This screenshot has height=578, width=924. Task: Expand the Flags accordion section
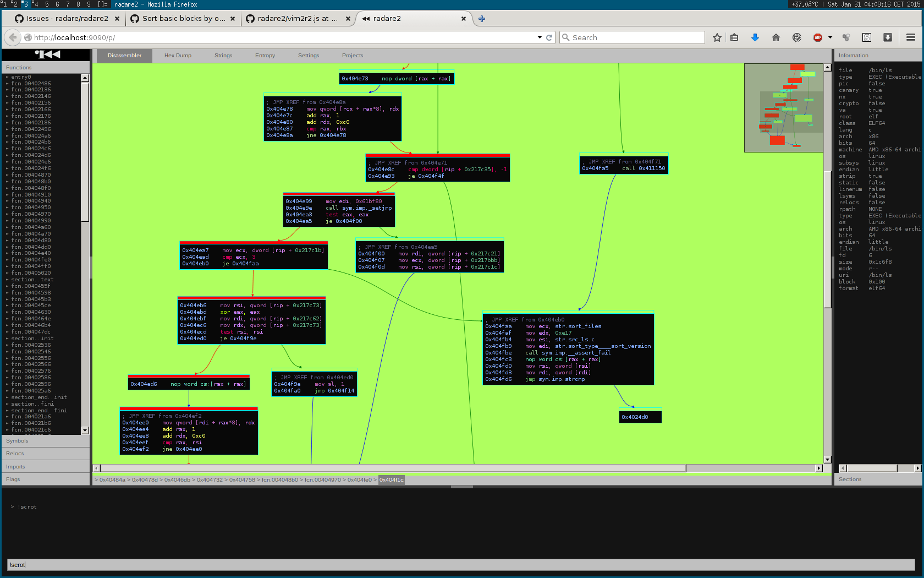click(x=46, y=479)
